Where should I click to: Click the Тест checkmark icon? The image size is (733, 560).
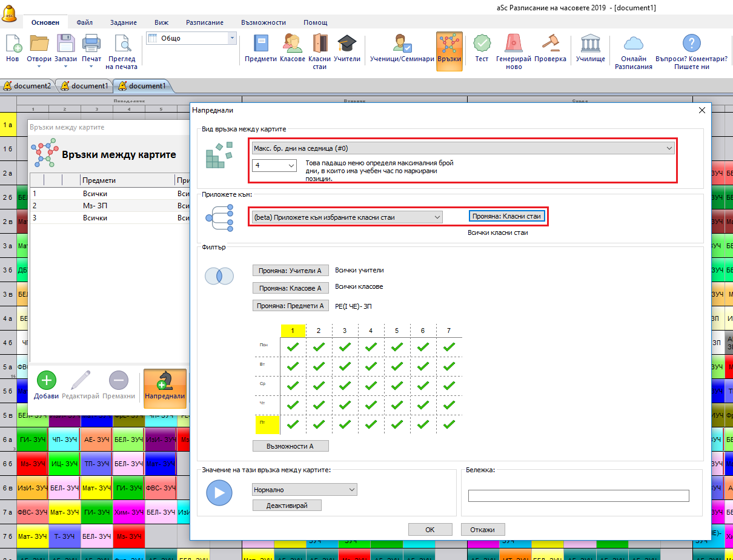(x=482, y=44)
